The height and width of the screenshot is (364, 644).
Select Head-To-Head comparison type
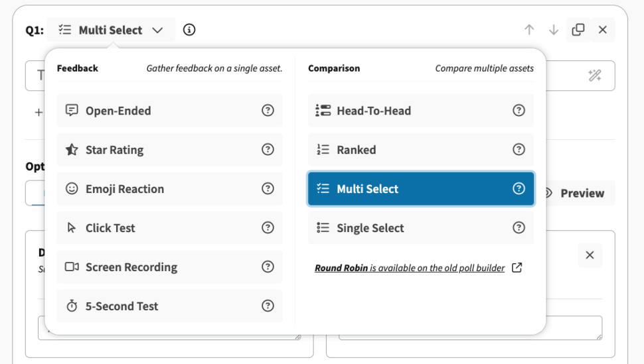(x=421, y=110)
